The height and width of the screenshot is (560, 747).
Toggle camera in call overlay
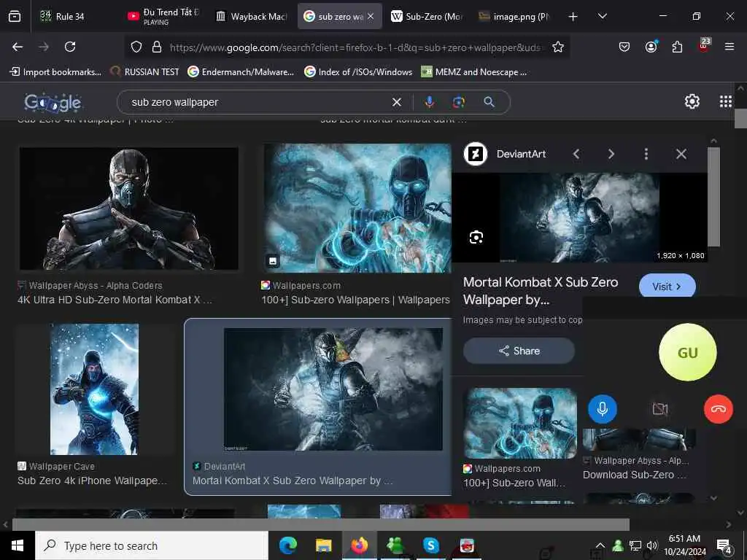click(659, 409)
